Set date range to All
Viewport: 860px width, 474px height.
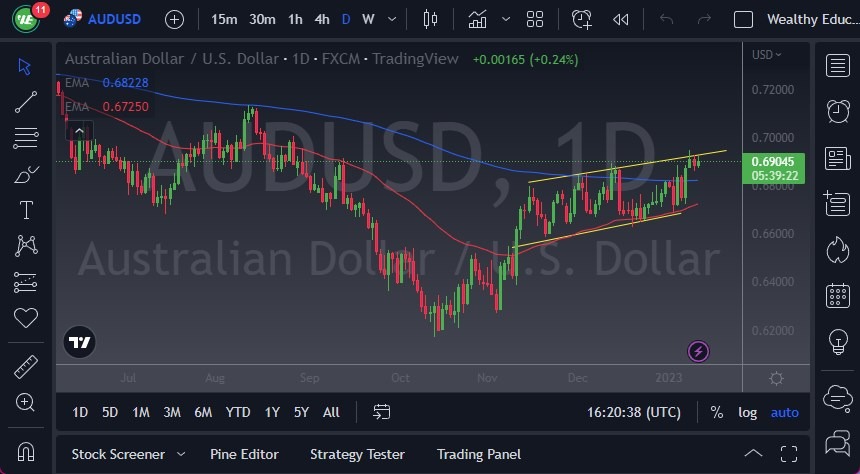(331, 412)
